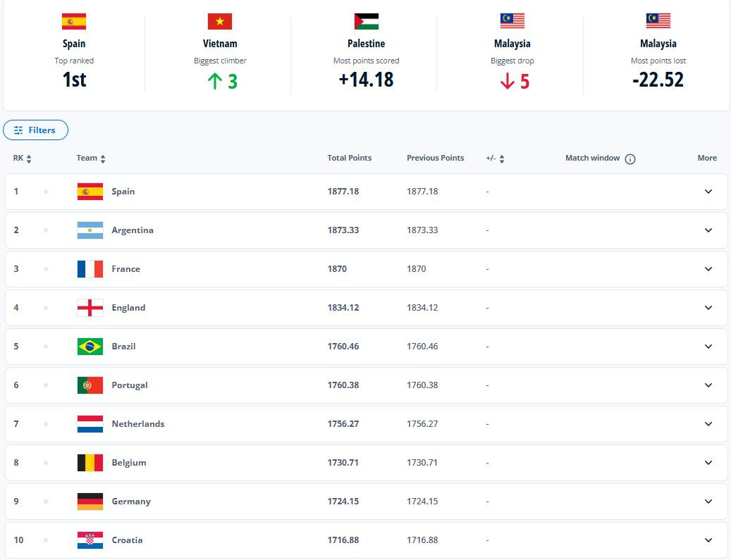Expand the Croatia row details chevron
Screen dimensions: 731x560
708,540
